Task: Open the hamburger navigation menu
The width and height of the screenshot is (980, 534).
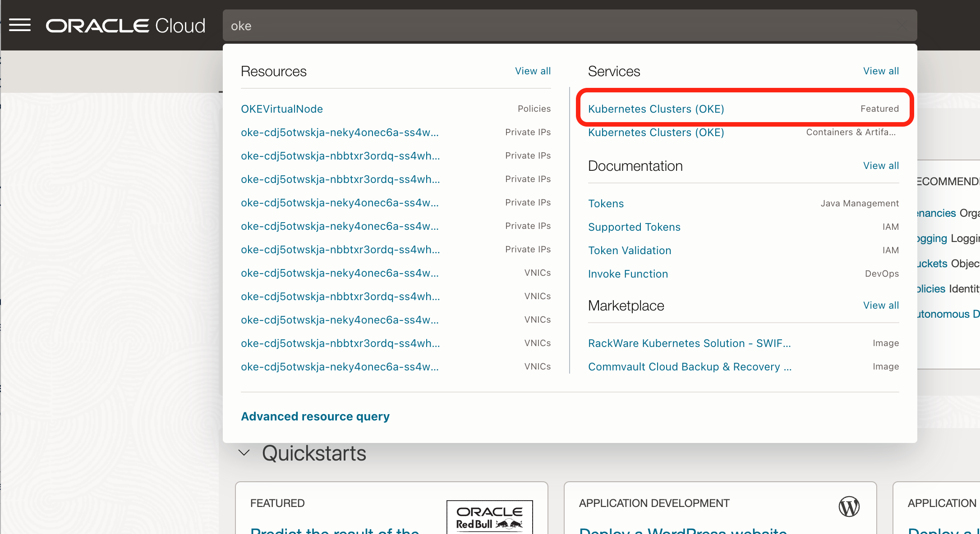Action: click(20, 25)
